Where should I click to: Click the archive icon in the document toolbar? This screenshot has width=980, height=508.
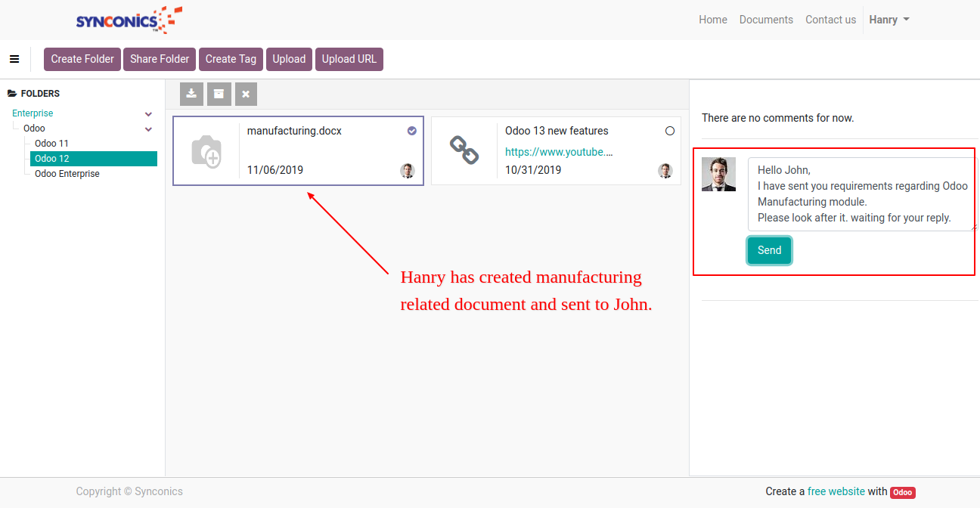(x=219, y=94)
